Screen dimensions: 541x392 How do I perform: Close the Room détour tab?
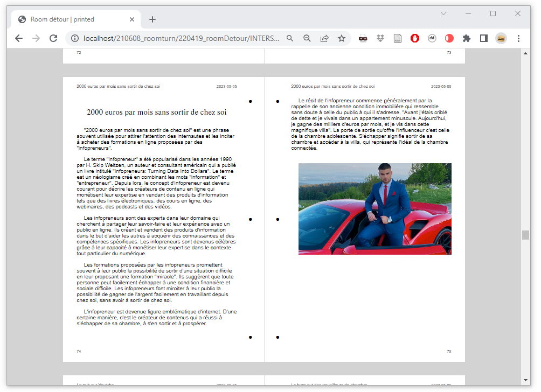point(132,19)
